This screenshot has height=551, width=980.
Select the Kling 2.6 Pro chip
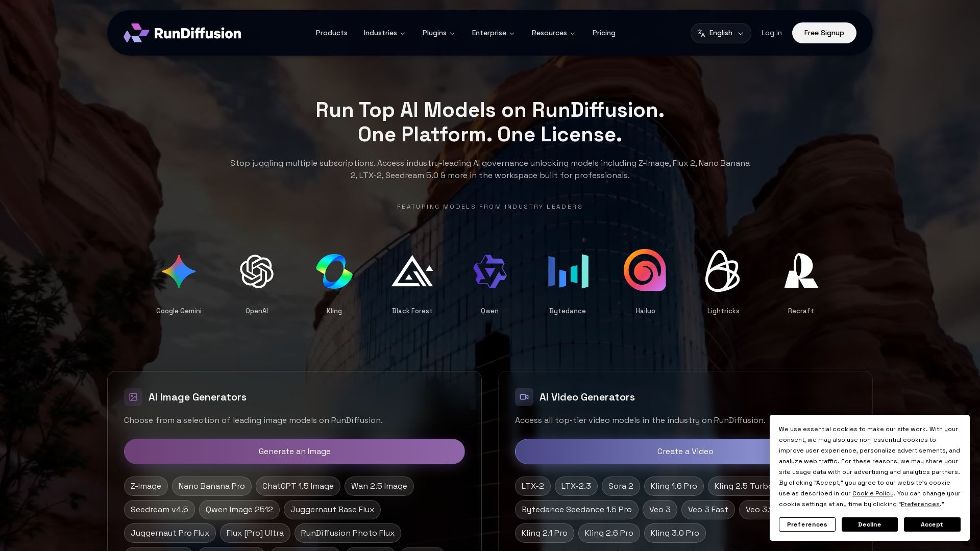click(608, 533)
